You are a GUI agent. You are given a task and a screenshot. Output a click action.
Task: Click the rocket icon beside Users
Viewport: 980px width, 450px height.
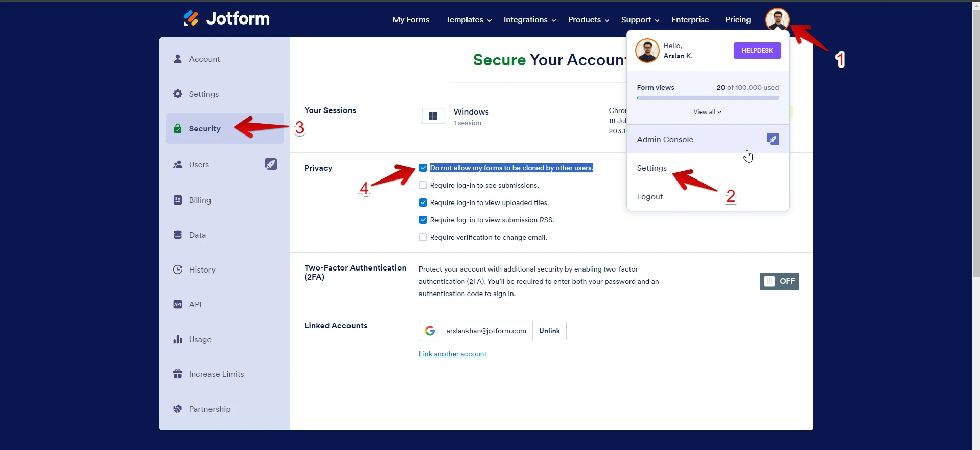pos(270,164)
